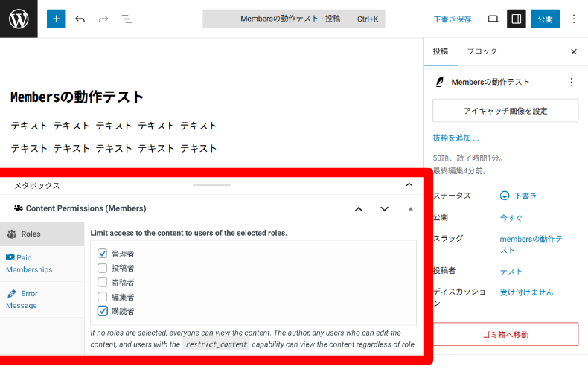Click the quill post icon in sidebar
The width and height of the screenshot is (588, 369).
click(x=440, y=82)
